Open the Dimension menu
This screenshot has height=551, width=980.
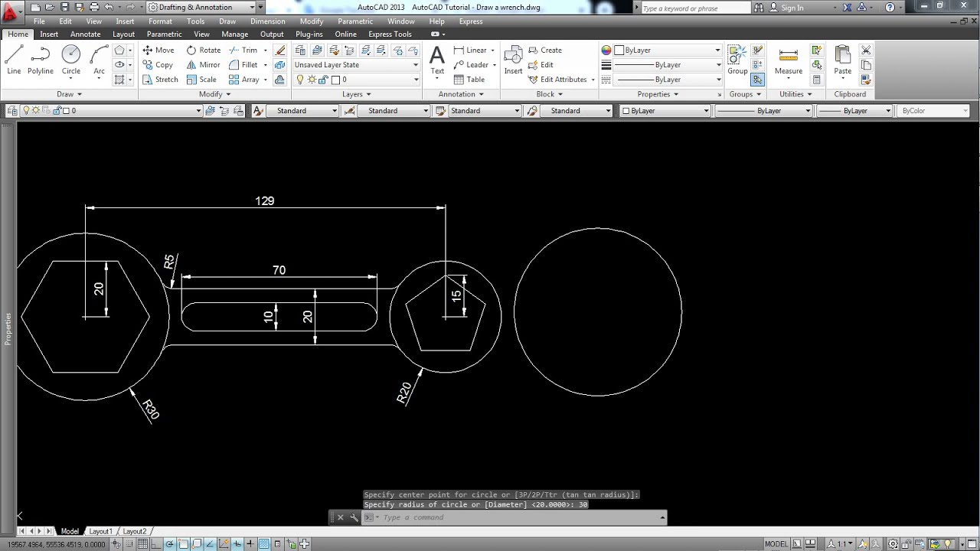point(268,21)
